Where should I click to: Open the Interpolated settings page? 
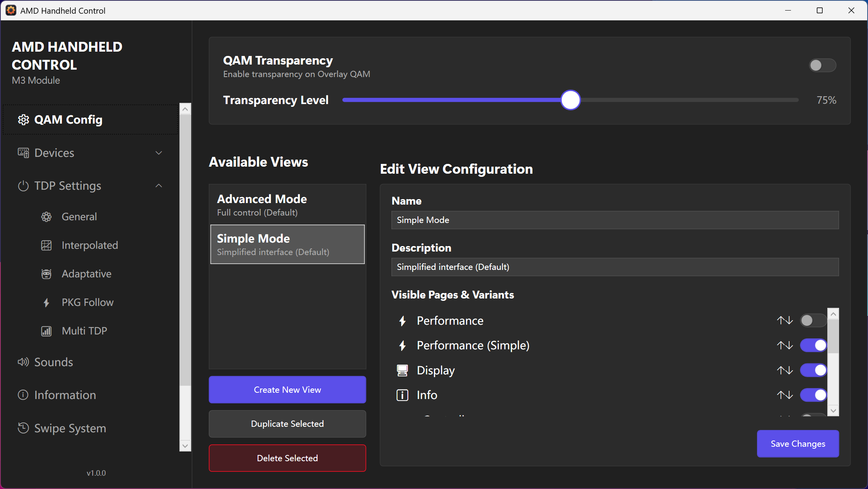click(90, 245)
